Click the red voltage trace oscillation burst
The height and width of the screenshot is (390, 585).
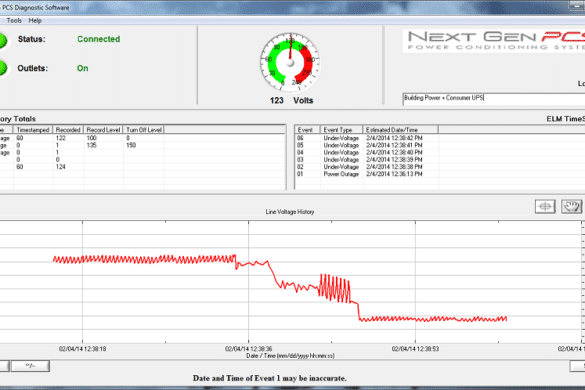coord(335,288)
